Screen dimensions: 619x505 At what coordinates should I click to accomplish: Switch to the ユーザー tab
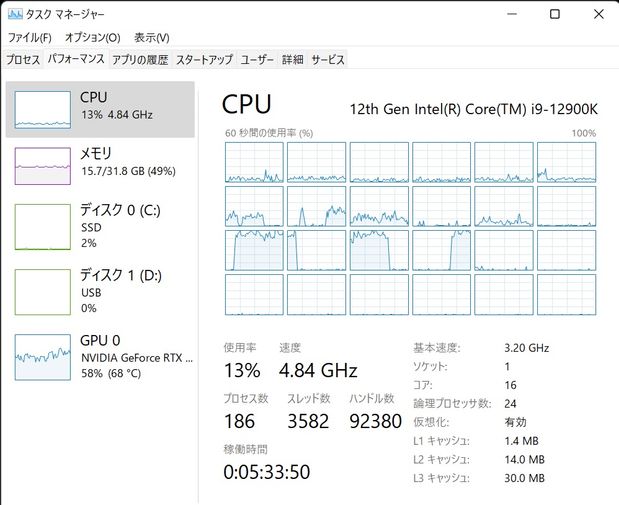coord(257,60)
